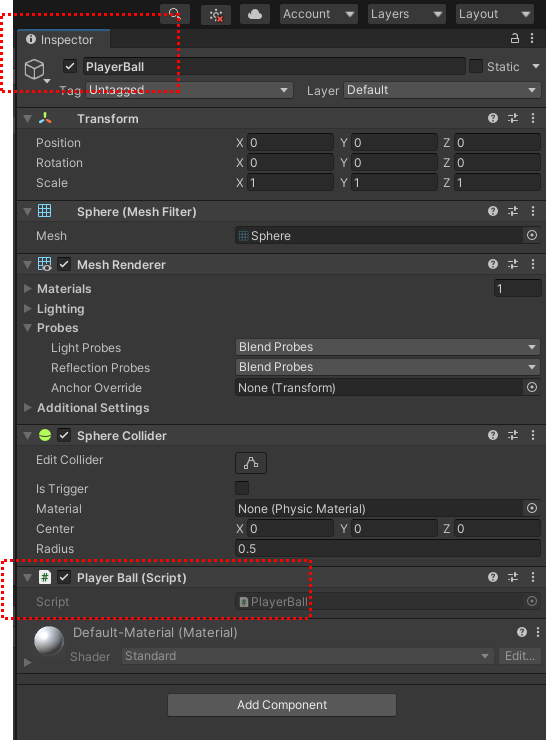Expand the Additional Settings foldout
This screenshot has width=546, height=740.
coord(27,407)
